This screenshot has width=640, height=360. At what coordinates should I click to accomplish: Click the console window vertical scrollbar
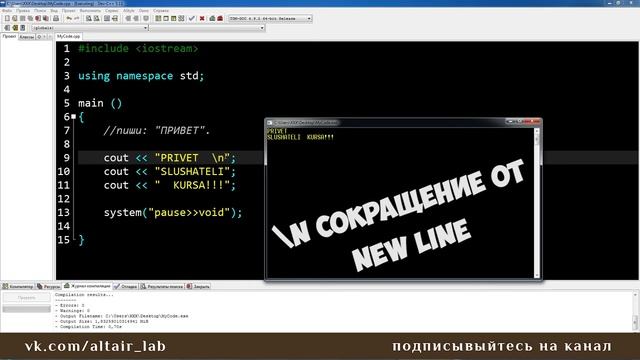point(537,203)
